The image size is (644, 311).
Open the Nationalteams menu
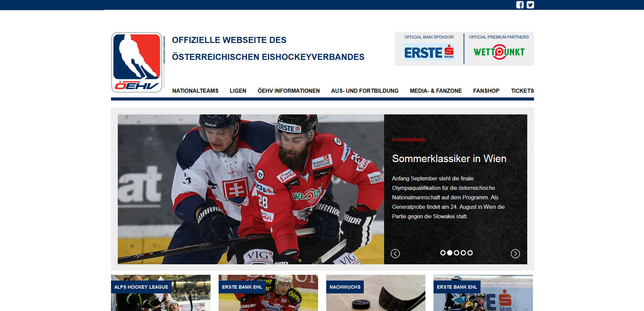click(195, 91)
